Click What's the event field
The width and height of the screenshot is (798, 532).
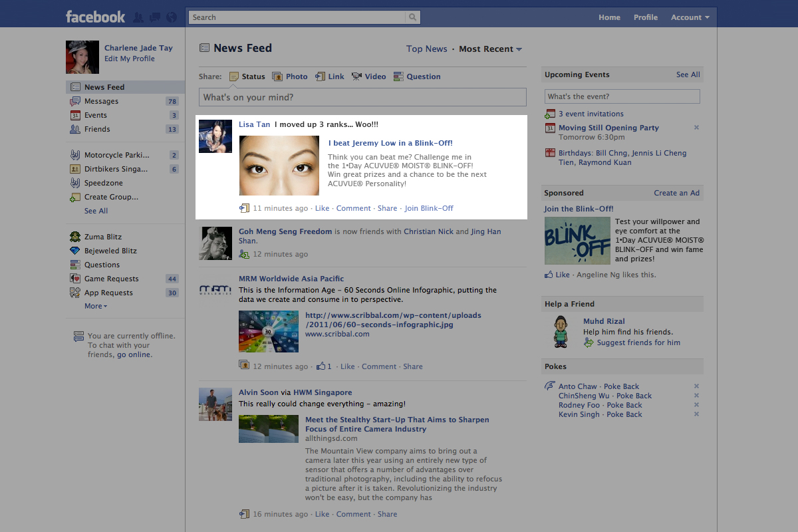pos(622,96)
